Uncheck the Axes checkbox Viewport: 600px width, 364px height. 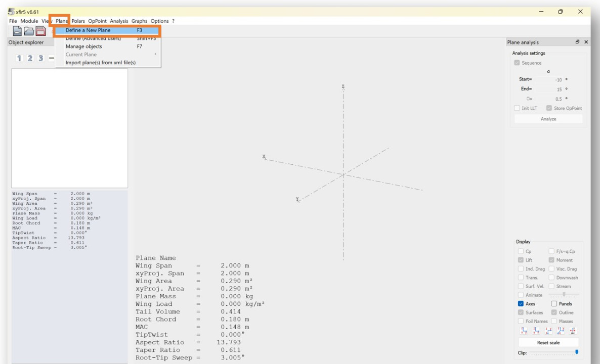point(521,304)
